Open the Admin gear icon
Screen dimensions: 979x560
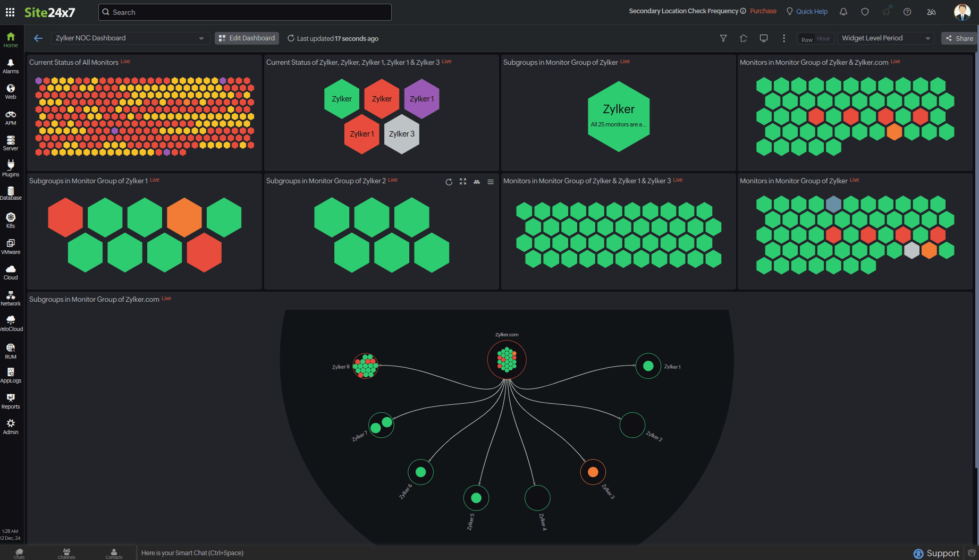pyautogui.click(x=11, y=427)
